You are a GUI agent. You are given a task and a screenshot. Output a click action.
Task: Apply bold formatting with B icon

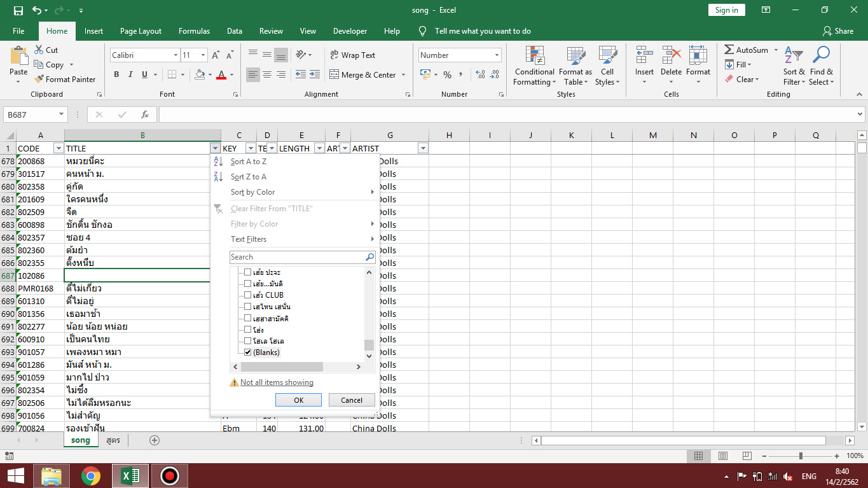116,74
